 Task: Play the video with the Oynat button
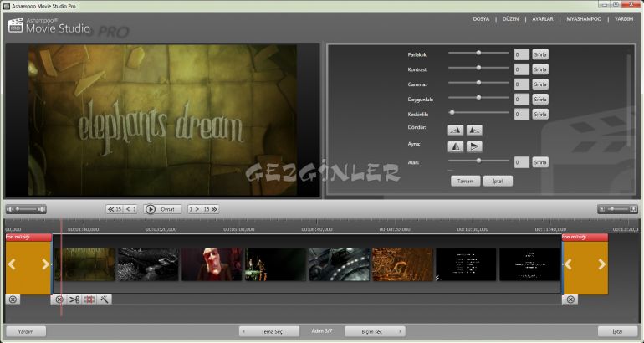coord(162,209)
